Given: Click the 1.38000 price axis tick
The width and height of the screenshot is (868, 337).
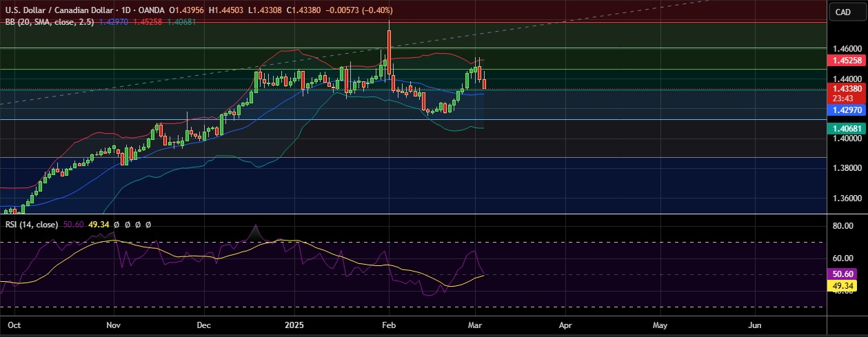Looking at the screenshot, I should point(846,168).
